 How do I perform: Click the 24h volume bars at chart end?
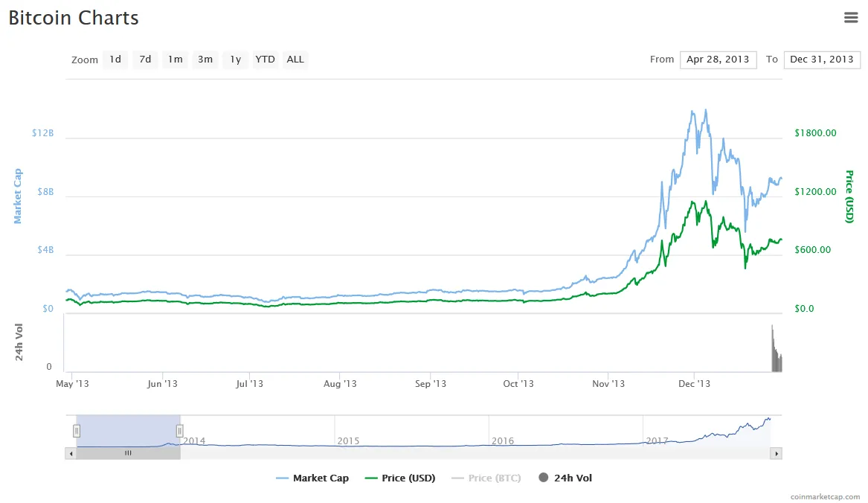[777, 349]
